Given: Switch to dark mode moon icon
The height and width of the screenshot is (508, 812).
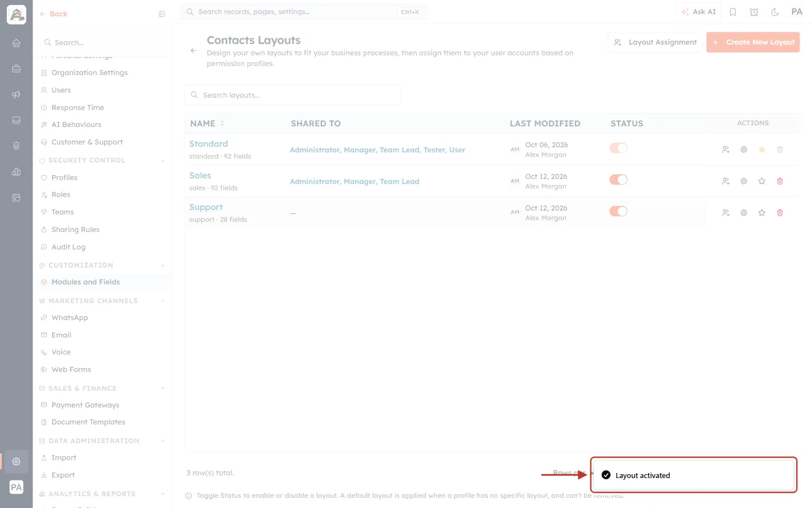Looking at the screenshot, I should point(775,12).
